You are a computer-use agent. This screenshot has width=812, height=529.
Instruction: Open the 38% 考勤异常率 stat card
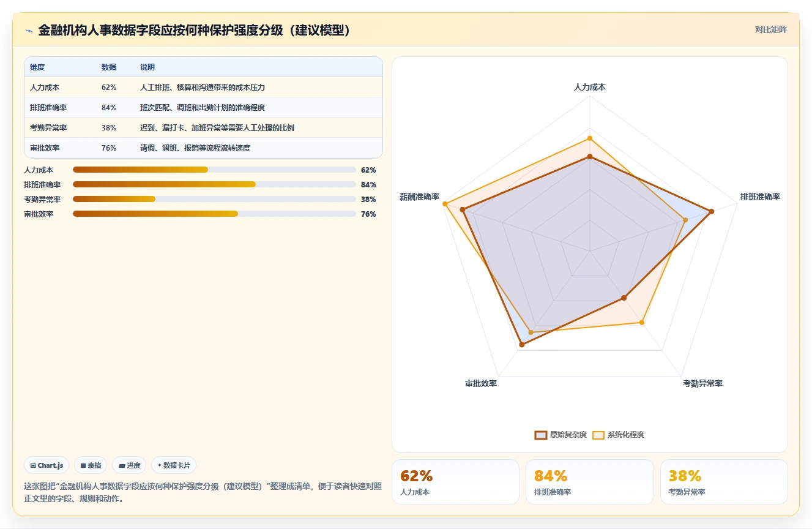coord(724,482)
